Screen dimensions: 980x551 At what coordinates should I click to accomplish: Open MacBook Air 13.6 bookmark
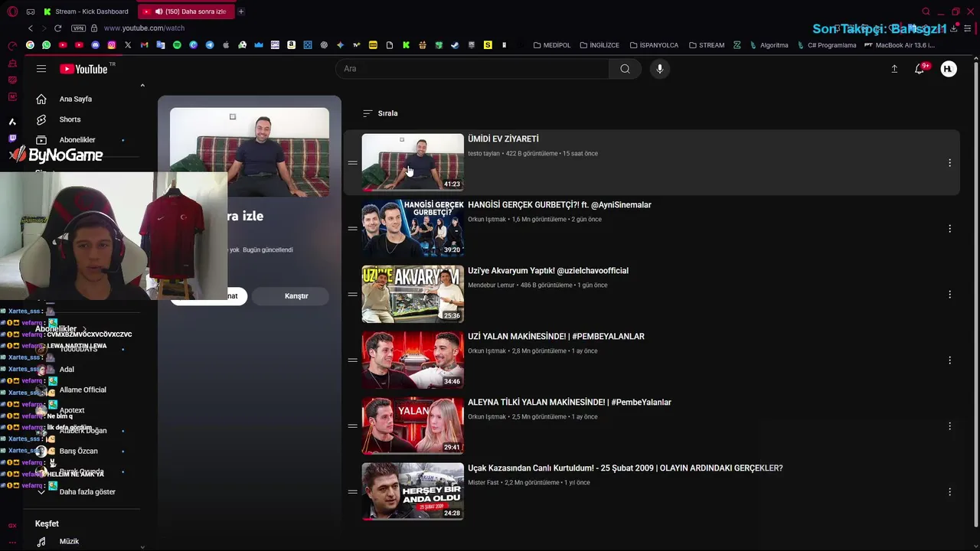point(900,45)
